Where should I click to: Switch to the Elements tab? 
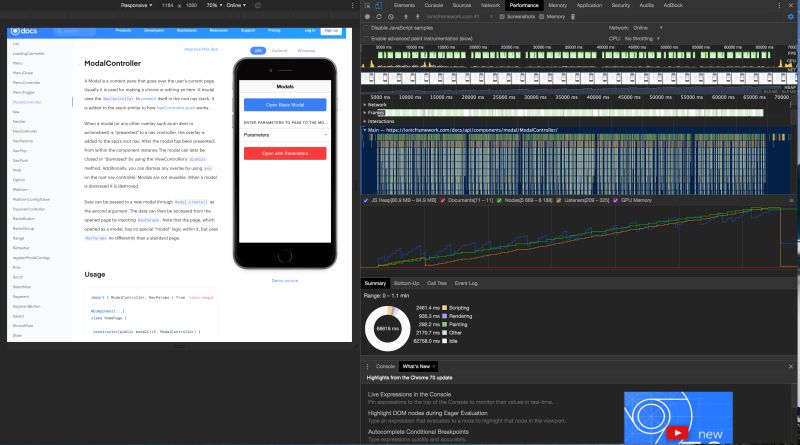click(x=404, y=5)
